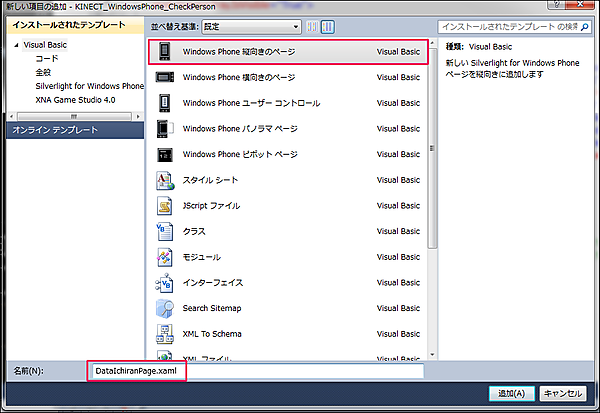
Task: Click the Visual Basic label on the クラス row
Action: (398, 231)
